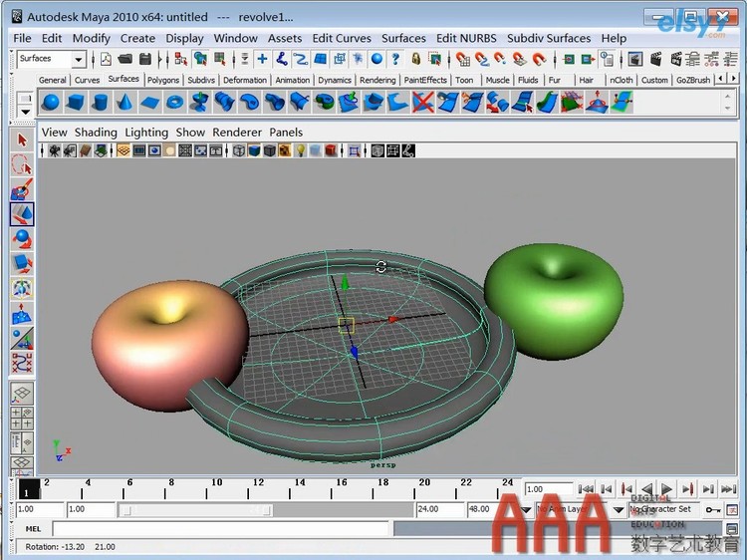The width and height of the screenshot is (747, 560).
Task: Activate the Soft Modification tool
Action: click(22, 313)
